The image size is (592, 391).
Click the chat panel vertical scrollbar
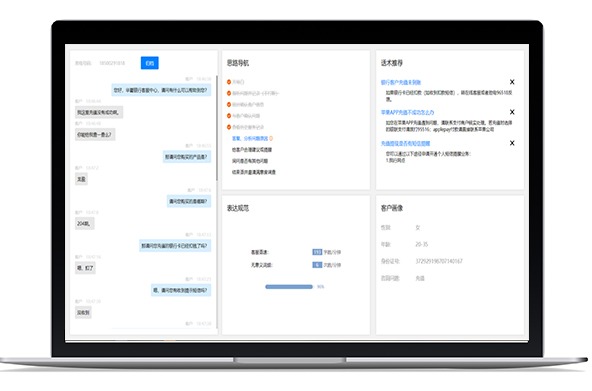pyautogui.click(x=217, y=128)
